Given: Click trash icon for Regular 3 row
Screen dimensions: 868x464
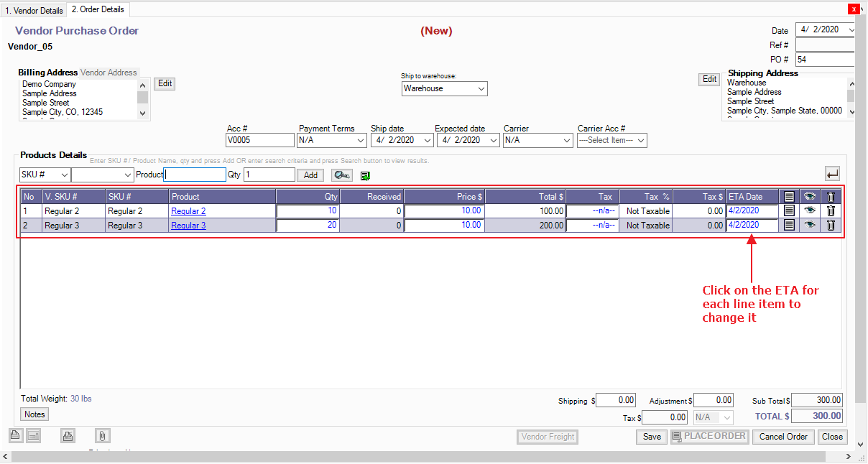Looking at the screenshot, I should (x=831, y=225).
